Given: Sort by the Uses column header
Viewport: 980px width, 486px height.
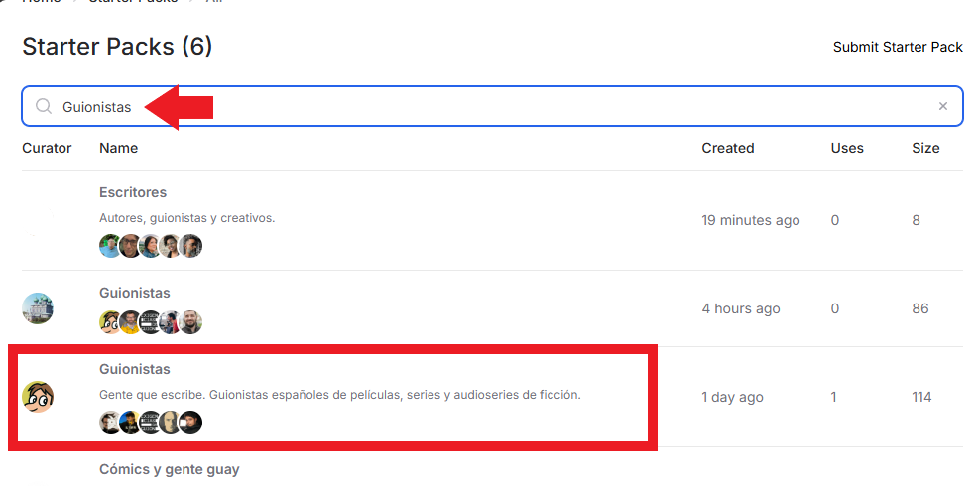Looking at the screenshot, I should pos(847,148).
